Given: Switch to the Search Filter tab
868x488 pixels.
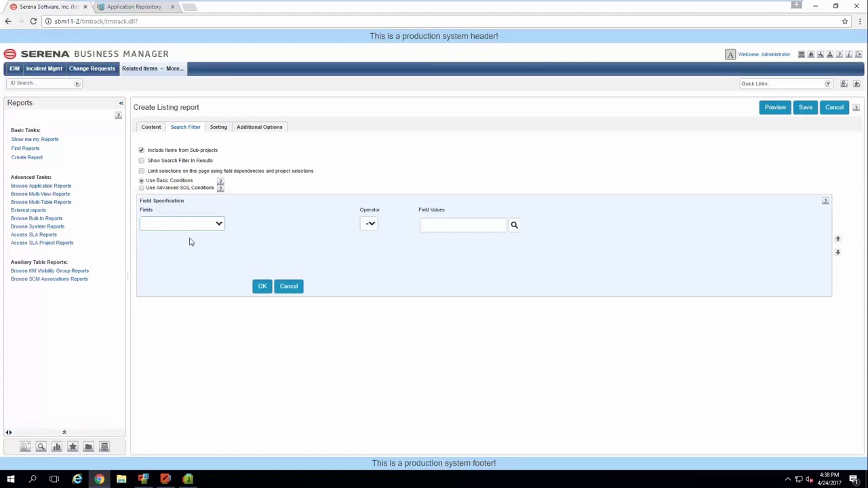Looking at the screenshot, I should point(185,127).
